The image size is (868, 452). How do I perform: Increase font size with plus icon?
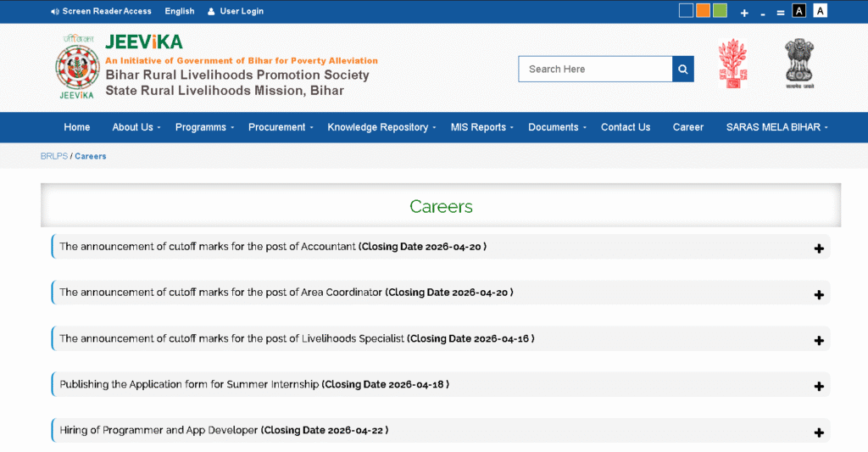tap(744, 12)
